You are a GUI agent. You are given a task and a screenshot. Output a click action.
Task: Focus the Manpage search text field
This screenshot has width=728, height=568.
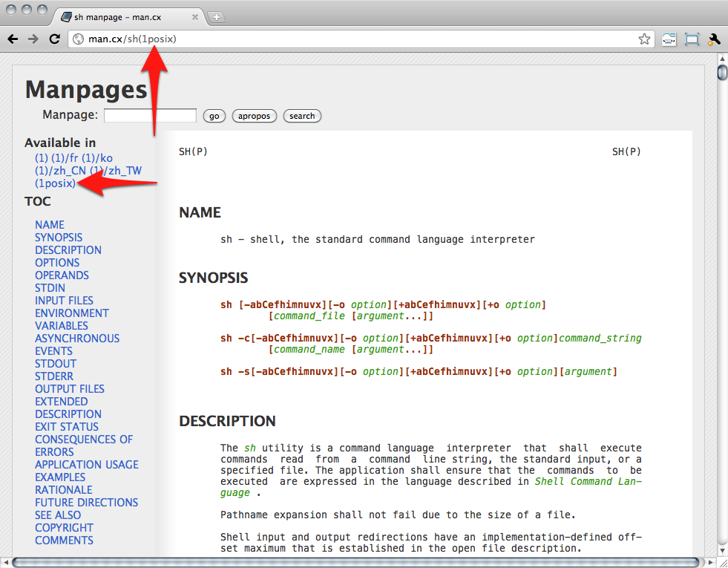point(150,116)
